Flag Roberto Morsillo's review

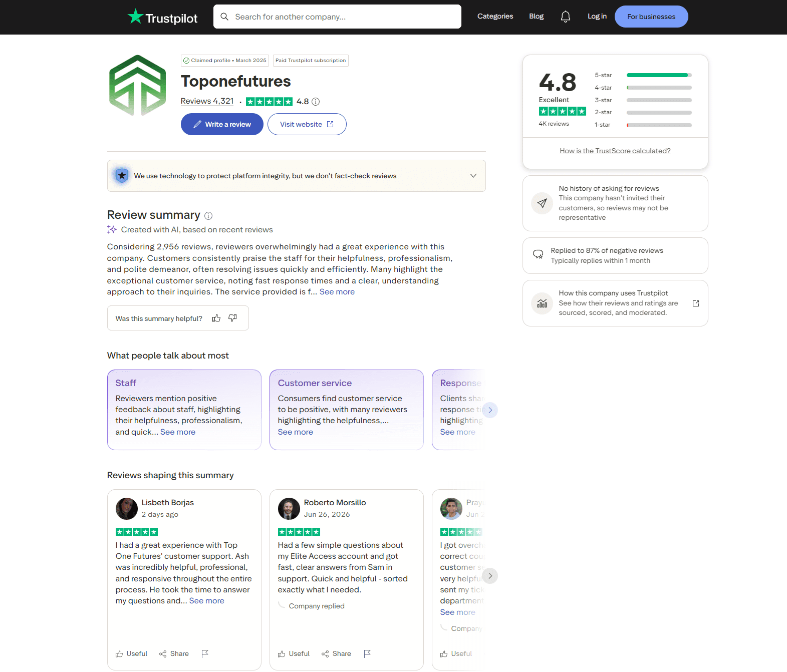(367, 653)
